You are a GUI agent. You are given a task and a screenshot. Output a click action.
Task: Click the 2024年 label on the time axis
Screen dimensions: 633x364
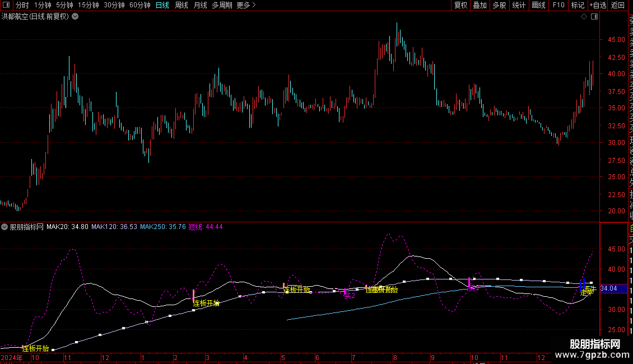[12, 357]
